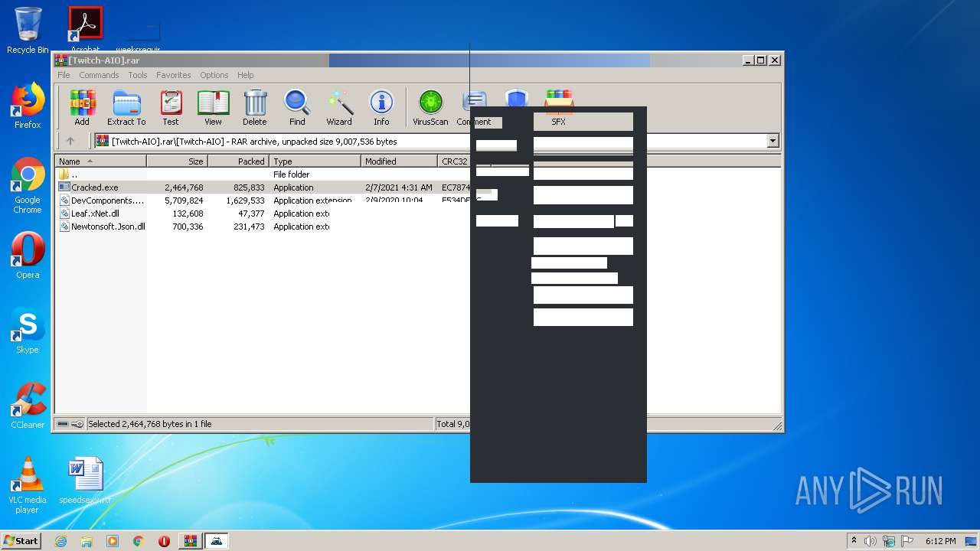This screenshot has width=980, height=551.
Task: Open the Favorites menu
Action: (174, 75)
